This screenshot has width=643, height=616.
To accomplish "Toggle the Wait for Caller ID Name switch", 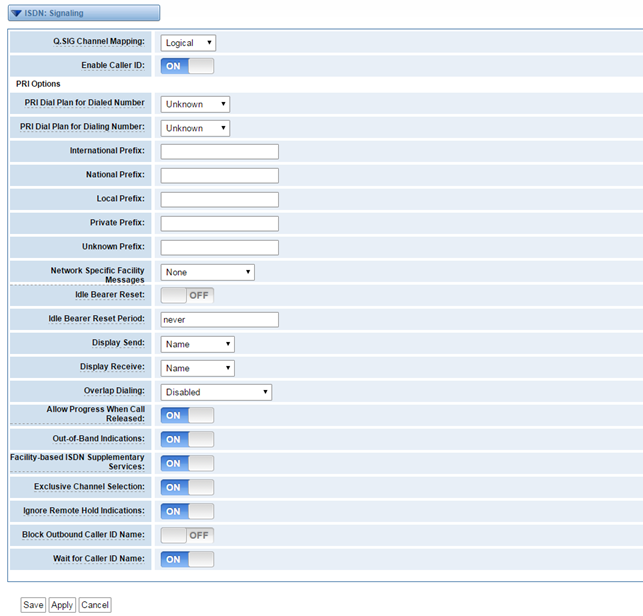I will [187, 559].
